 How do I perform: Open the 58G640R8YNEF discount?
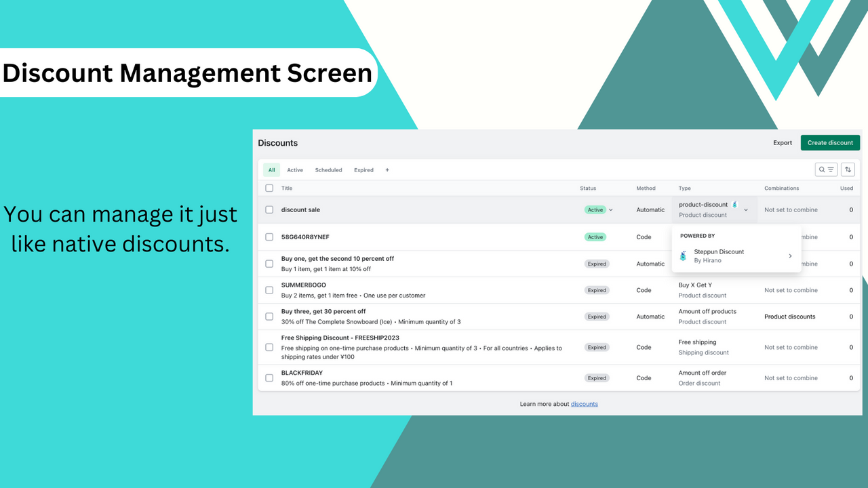(x=305, y=237)
